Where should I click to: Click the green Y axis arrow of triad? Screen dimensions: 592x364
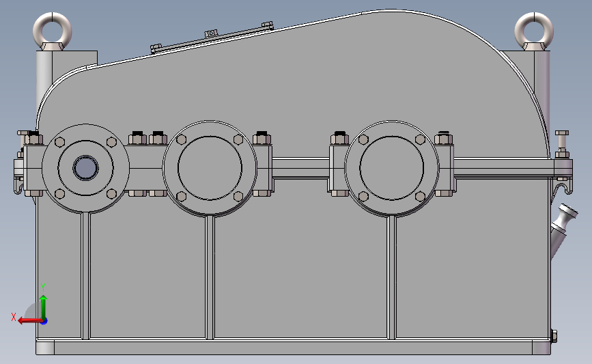coord(44,307)
